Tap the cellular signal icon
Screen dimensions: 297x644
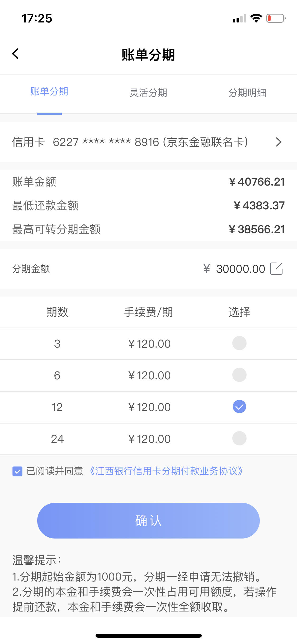coord(239,19)
